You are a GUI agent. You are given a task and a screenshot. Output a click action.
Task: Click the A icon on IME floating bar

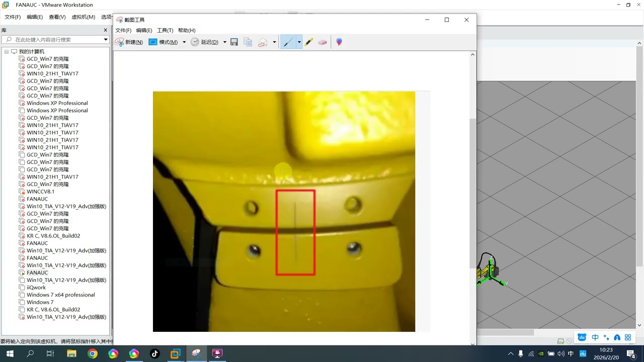[x=617, y=337]
